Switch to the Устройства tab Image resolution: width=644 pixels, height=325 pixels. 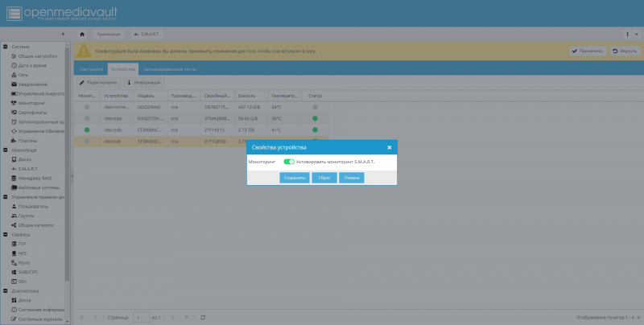tap(123, 69)
